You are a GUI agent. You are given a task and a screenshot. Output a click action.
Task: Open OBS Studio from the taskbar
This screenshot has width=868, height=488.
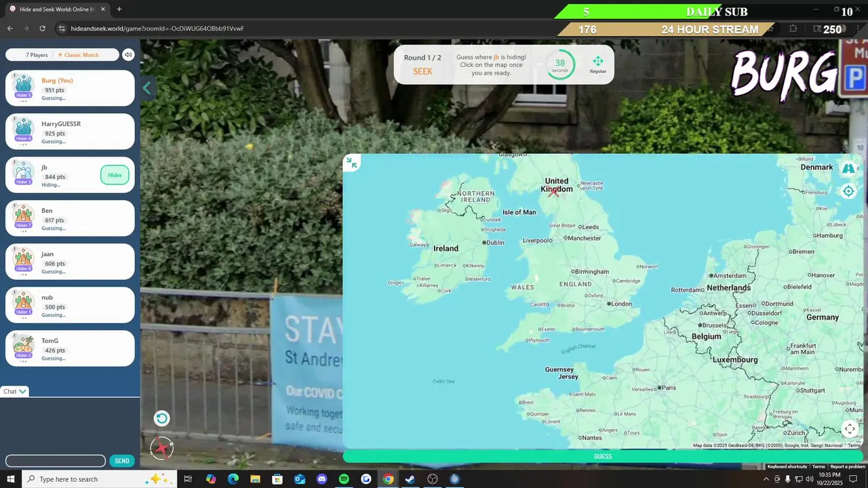click(x=433, y=479)
